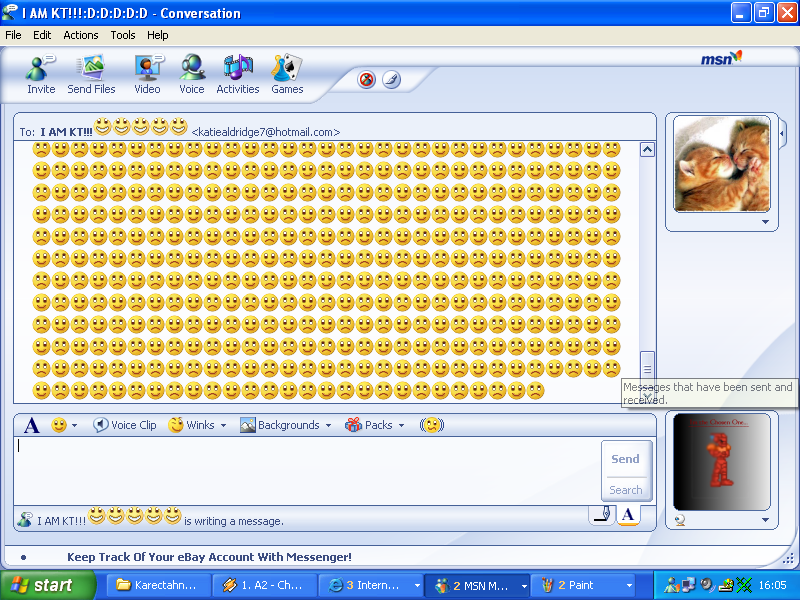Screen dimensions: 800x600
Task: Block the contact with the block icon
Action: (x=367, y=80)
